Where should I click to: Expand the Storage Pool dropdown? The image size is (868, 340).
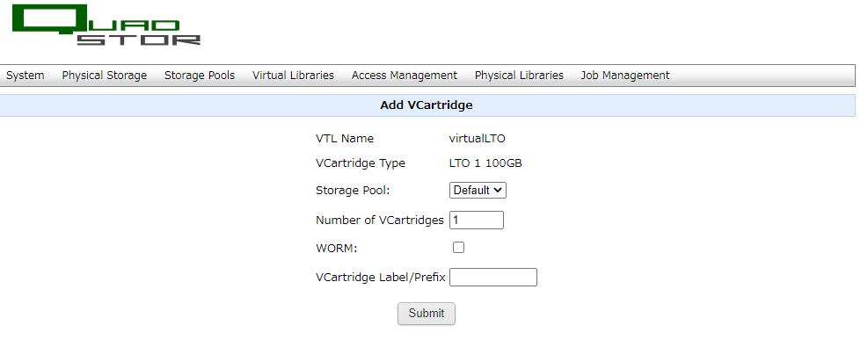tap(478, 190)
